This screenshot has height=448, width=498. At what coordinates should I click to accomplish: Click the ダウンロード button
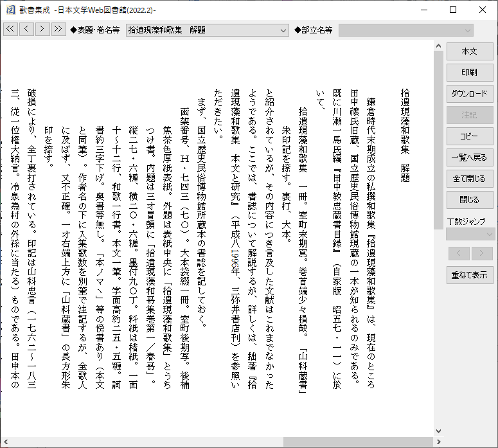(x=470, y=94)
